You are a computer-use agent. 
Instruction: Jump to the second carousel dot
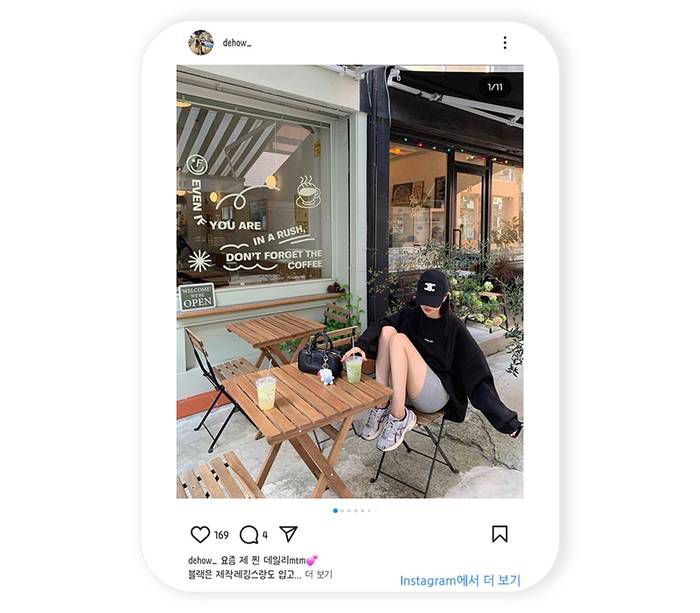coord(342,510)
